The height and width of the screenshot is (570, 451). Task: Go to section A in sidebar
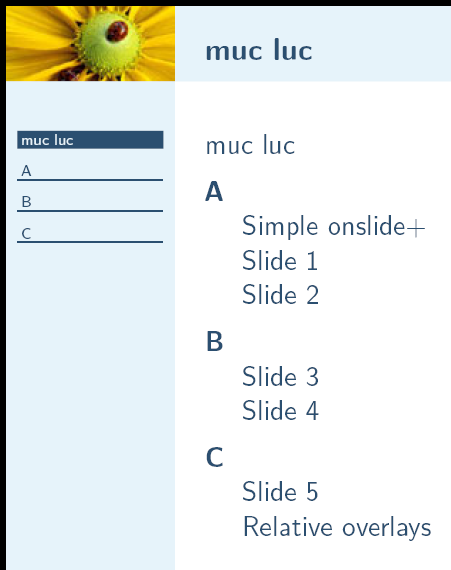[26, 170]
